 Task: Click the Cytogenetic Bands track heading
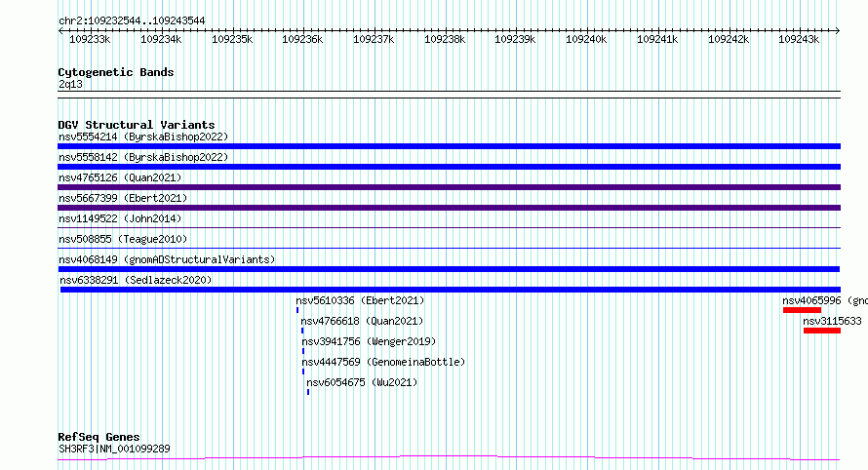116,72
